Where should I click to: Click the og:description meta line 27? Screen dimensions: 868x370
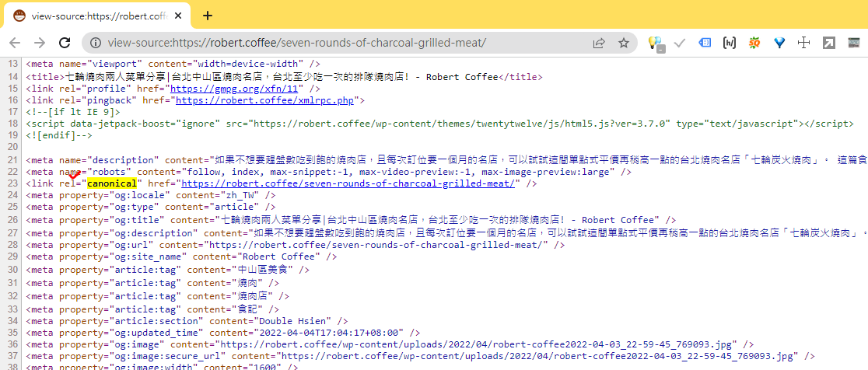point(446,233)
